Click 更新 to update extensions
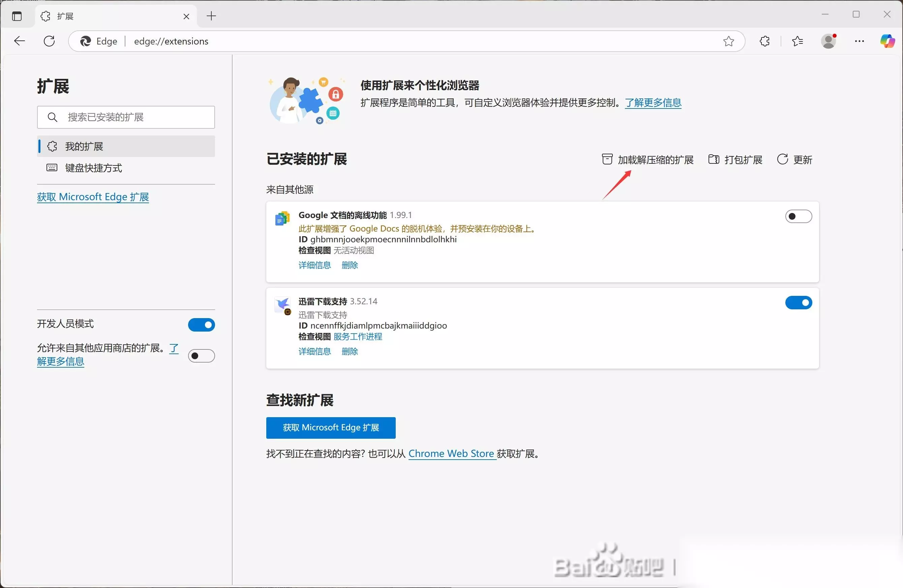This screenshot has width=903, height=588. pyautogui.click(x=794, y=160)
